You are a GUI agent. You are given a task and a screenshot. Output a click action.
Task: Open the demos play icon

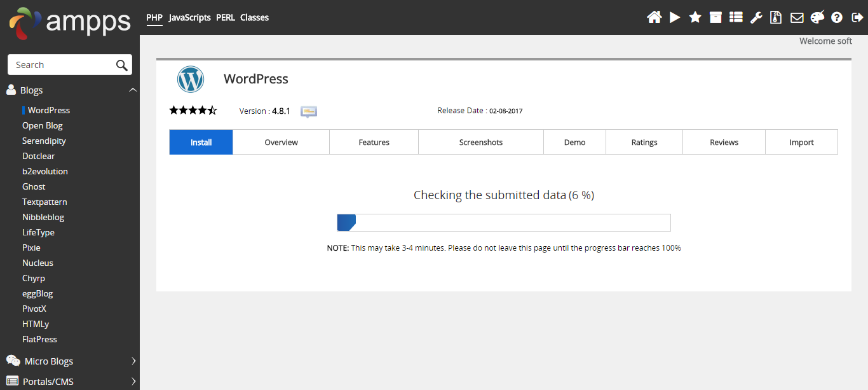[x=675, y=17]
